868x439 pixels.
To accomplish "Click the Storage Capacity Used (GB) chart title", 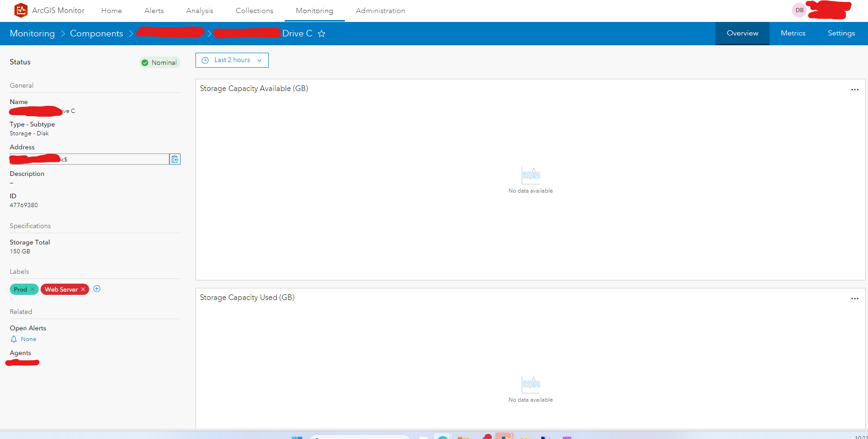I will (247, 298).
